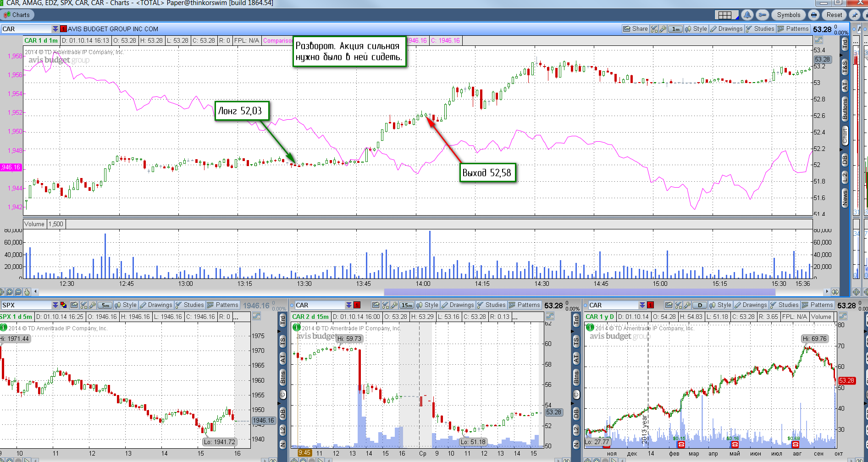Expand daily CAR chart symbol dropdown arrow
868x462 pixels.
642,305
